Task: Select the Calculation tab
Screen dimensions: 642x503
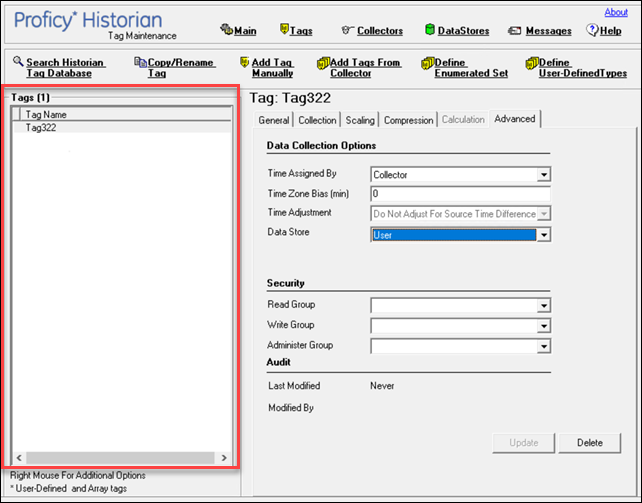Action: [463, 120]
